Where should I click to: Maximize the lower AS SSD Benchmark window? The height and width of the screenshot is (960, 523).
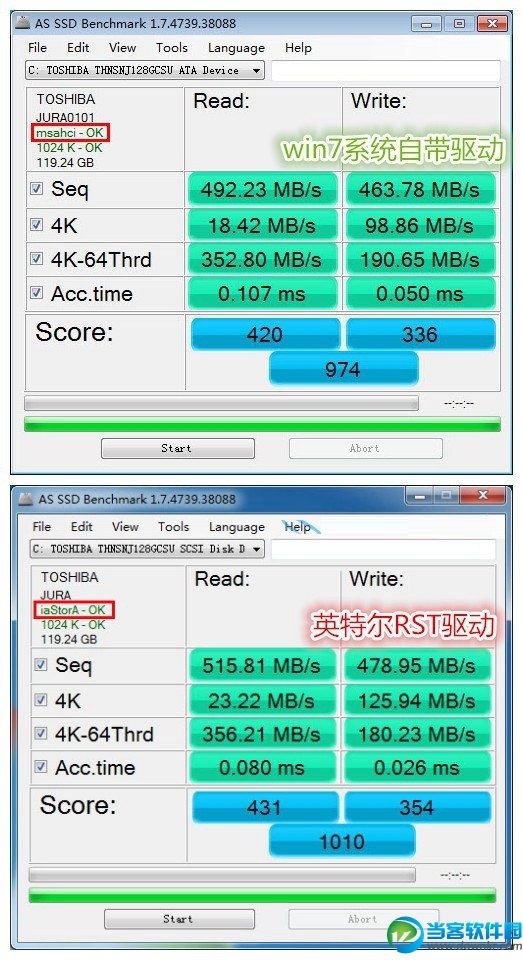[446, 495]
